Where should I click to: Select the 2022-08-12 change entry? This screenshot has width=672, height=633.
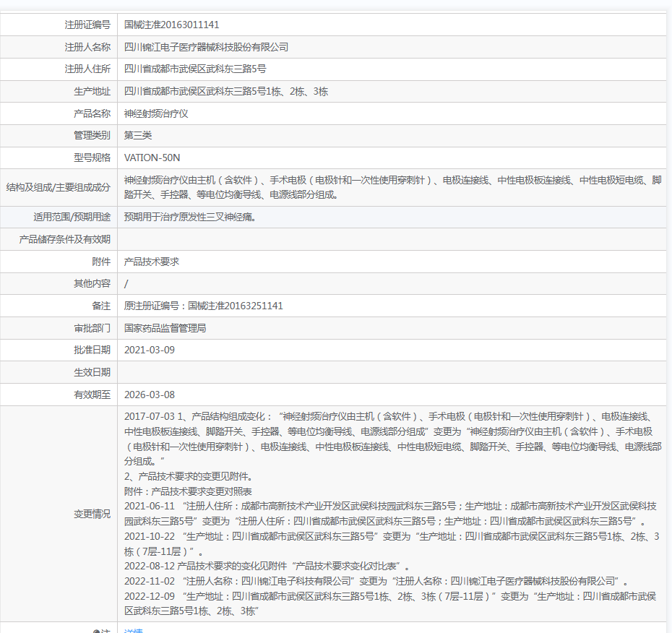coord(267,566)
